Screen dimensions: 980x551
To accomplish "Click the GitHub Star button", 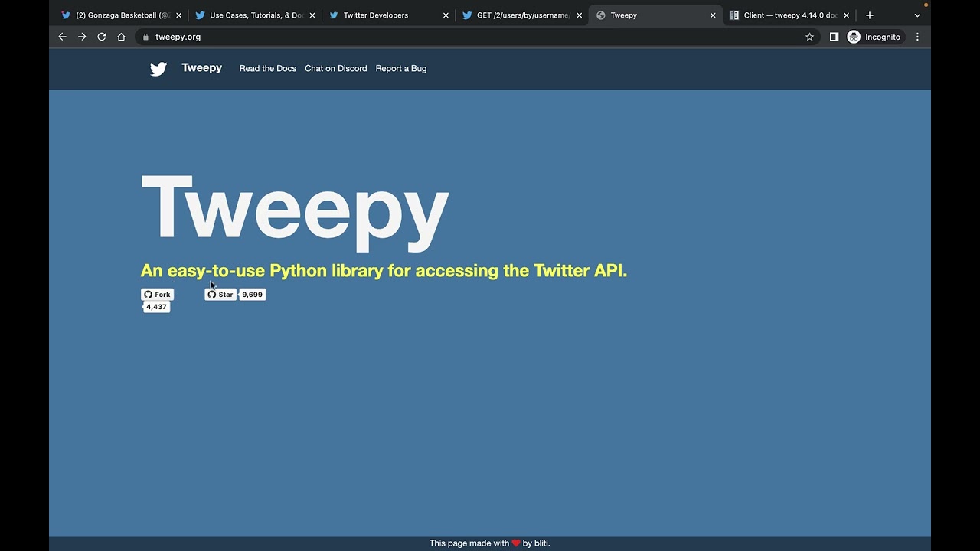I will pyautogui.click(x=220, y=295).
